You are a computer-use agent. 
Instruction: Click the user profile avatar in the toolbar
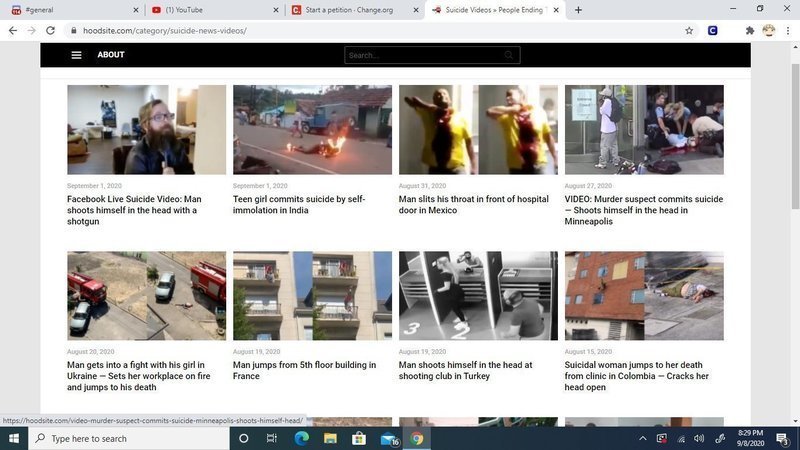768,30
